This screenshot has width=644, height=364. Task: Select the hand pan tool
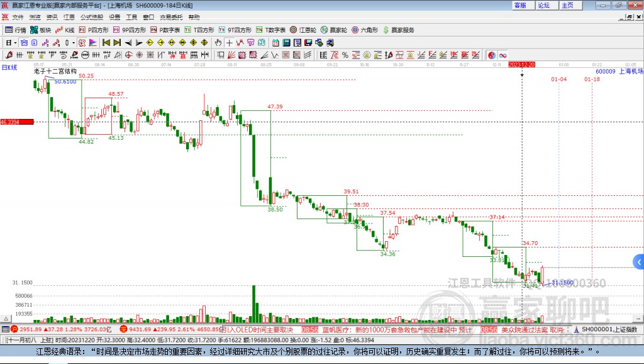(x=218, y=43)
